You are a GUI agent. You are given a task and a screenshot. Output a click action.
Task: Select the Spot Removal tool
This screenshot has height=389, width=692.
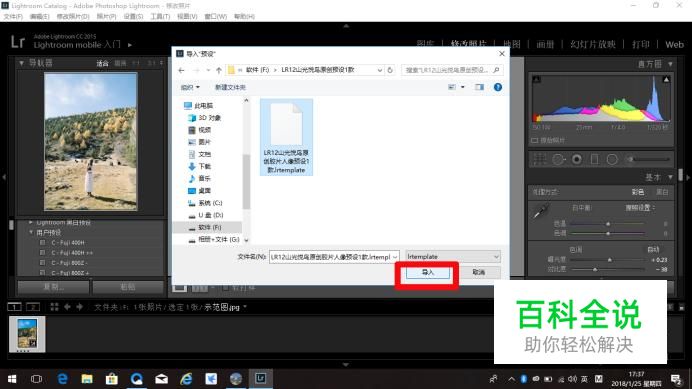(x=559, y=159)
